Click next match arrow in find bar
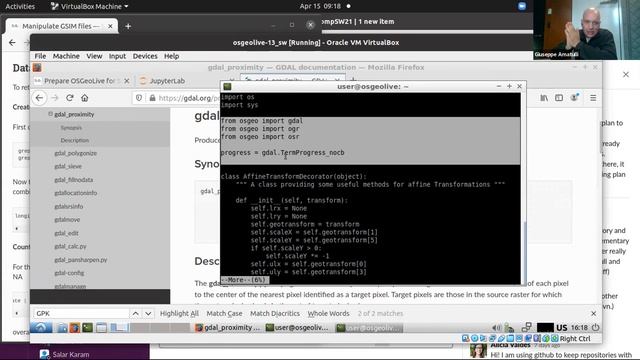 [148, 313]
